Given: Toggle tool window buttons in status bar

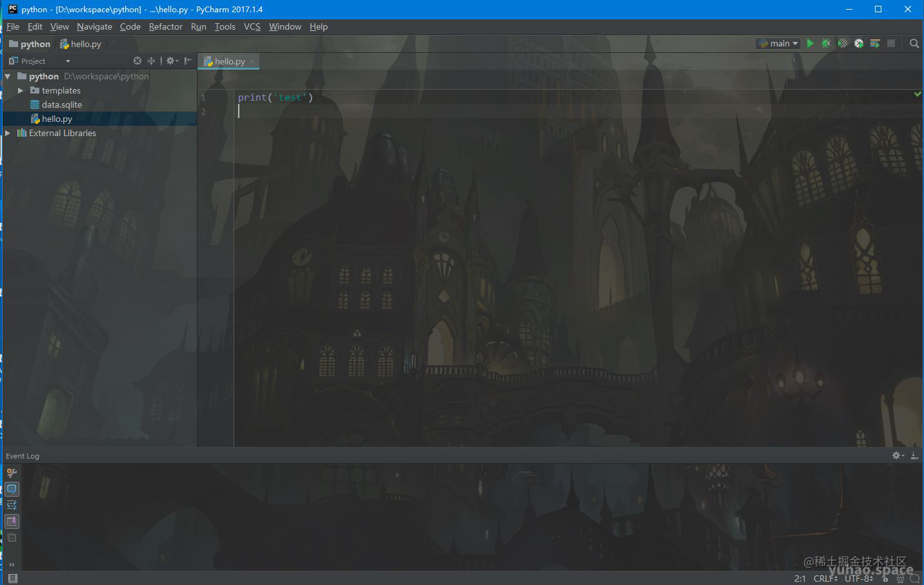Looking at the screenshot, I should (12, 578).
